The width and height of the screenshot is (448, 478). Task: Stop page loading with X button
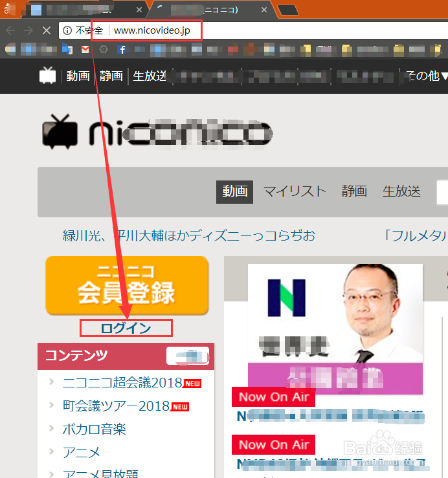(x=47, y=30)
